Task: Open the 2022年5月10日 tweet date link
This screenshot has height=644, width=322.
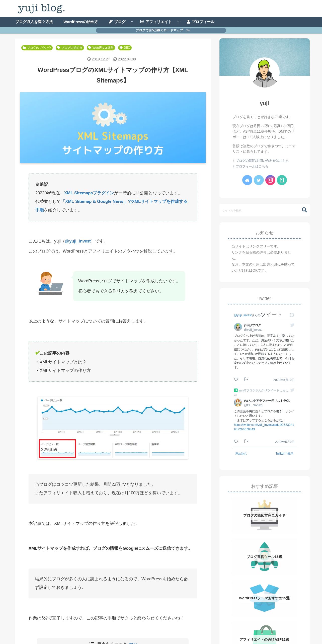Action: [x=284, y=380]
